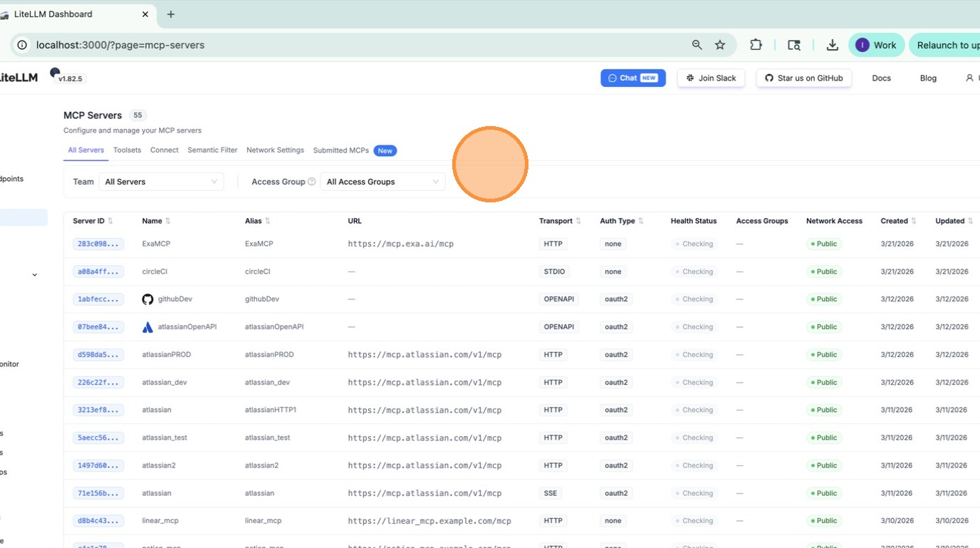The height and width of the screenshot is (548, 980).
Task: Click the sort icon beside Server ID
Action: (110, 221)
